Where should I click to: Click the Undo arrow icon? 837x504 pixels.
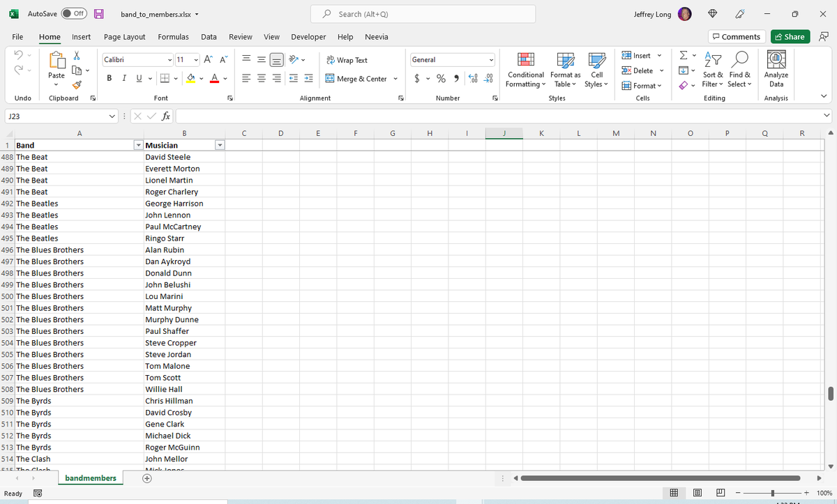coord(19,56)
